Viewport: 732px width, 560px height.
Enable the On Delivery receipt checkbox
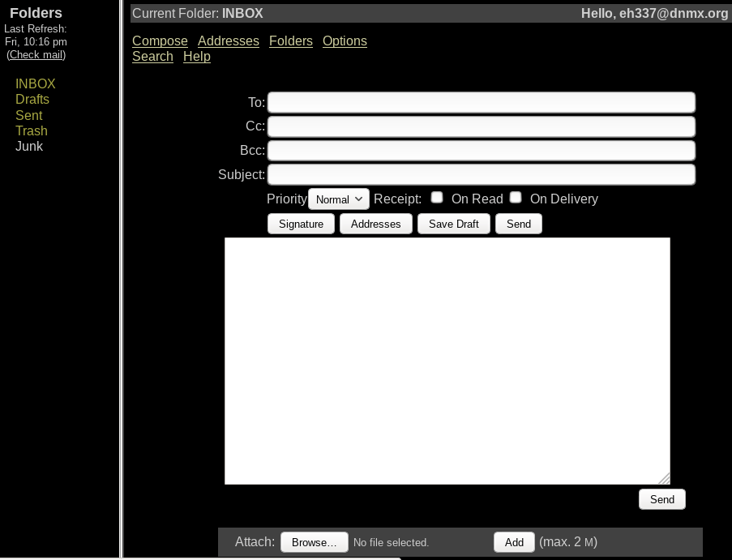pyautogui.click(x=516, y=198)
